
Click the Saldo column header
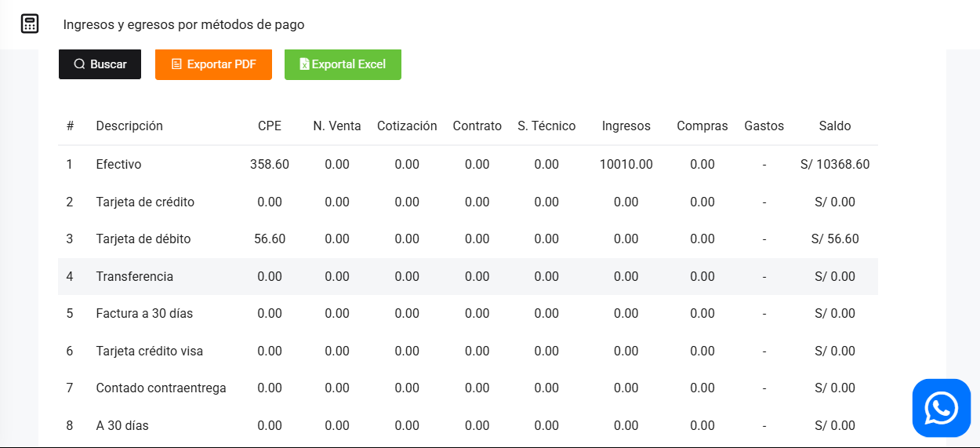click(x=835, y=126)
